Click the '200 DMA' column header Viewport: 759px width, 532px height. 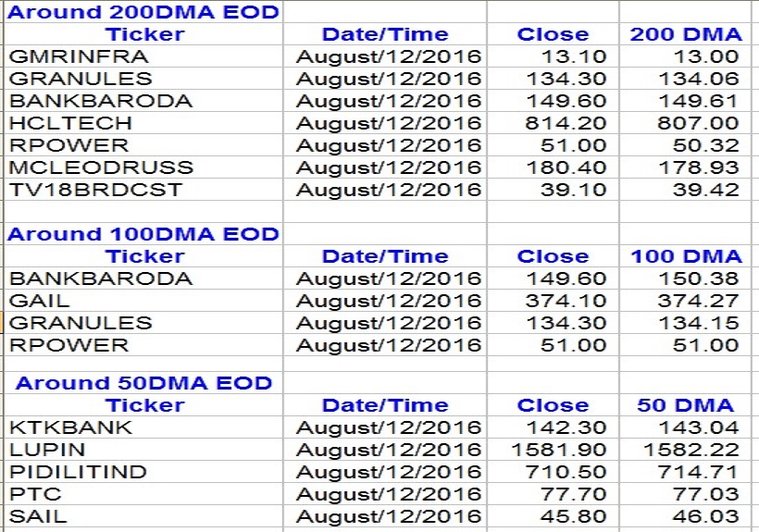pos(686,34)
